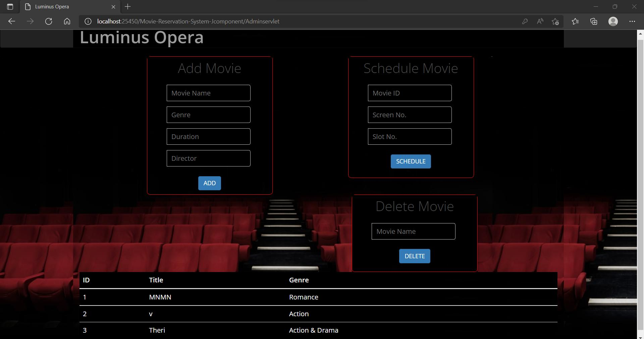Image resolution: width=644 pixels, height=339 pixels.
Task: Click the browser back navigation icon
Action: 12,21
